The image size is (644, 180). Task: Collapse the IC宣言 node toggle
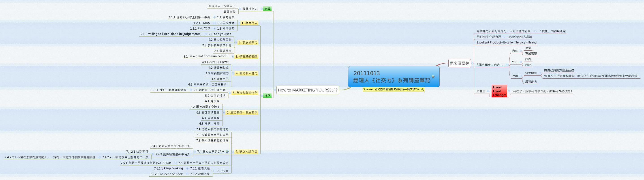tap(488, 91)
